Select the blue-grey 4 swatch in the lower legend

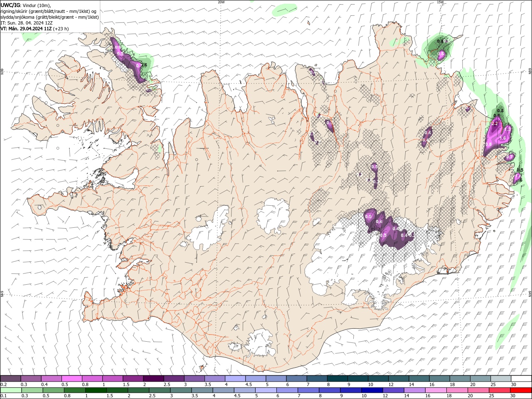(x=223, y=390)
